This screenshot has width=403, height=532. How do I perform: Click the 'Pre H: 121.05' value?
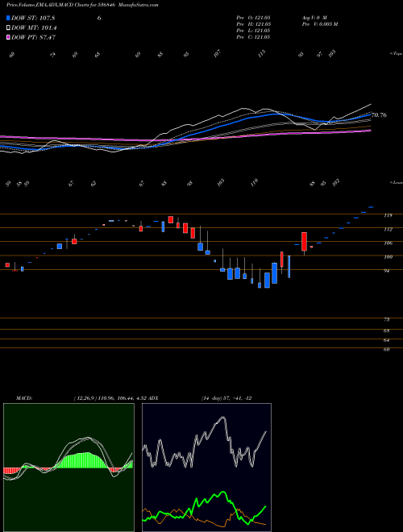pyautogui.click(x=253, y=24)
